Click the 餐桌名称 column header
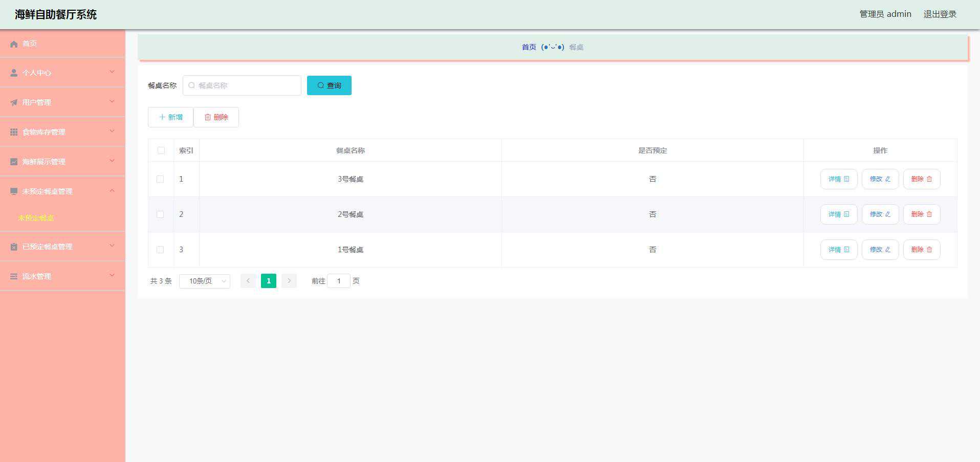This screenshot has width=980, height=462. coord(351,150)
